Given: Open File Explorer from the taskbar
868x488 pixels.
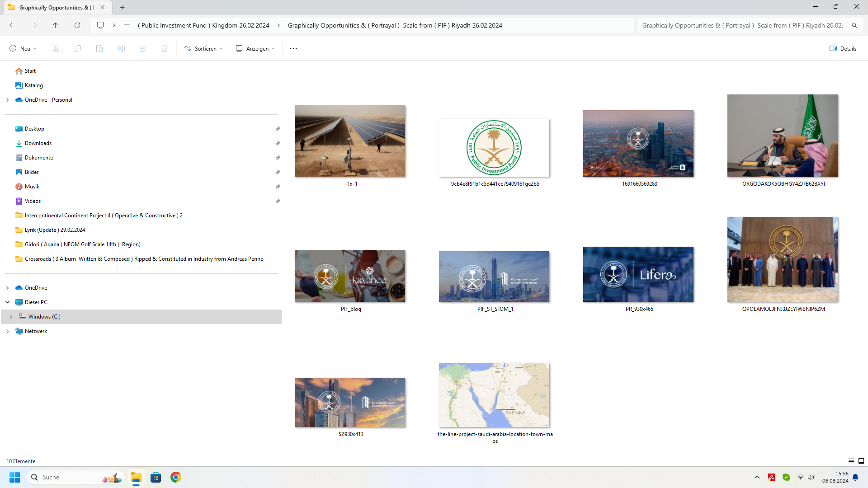Looking at the screenshot, I should (x=136, y=477).
